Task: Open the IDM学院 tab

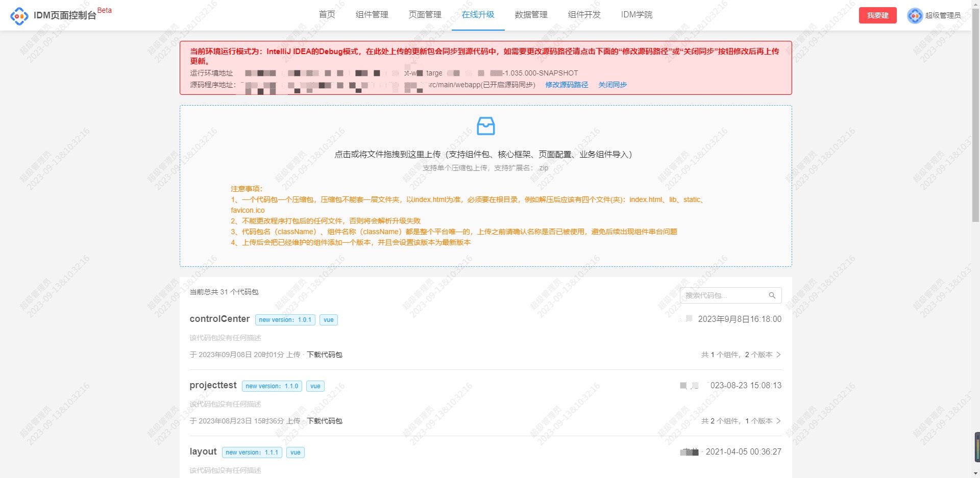Action: [636, 15]
